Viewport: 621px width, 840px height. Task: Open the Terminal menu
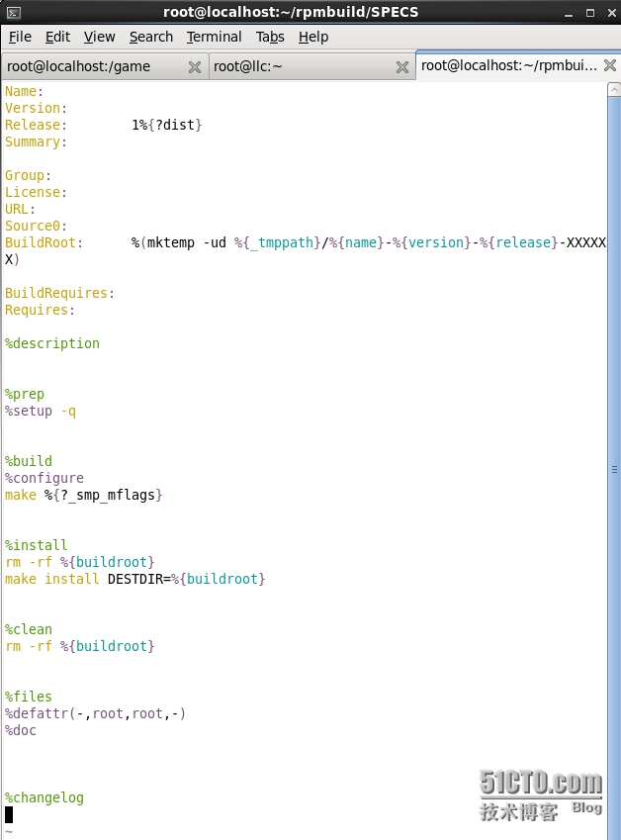click(x=214, y=37)
